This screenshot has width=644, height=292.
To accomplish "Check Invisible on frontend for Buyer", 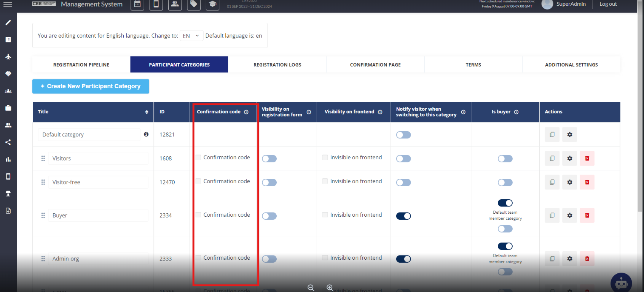I will [325, 215].
